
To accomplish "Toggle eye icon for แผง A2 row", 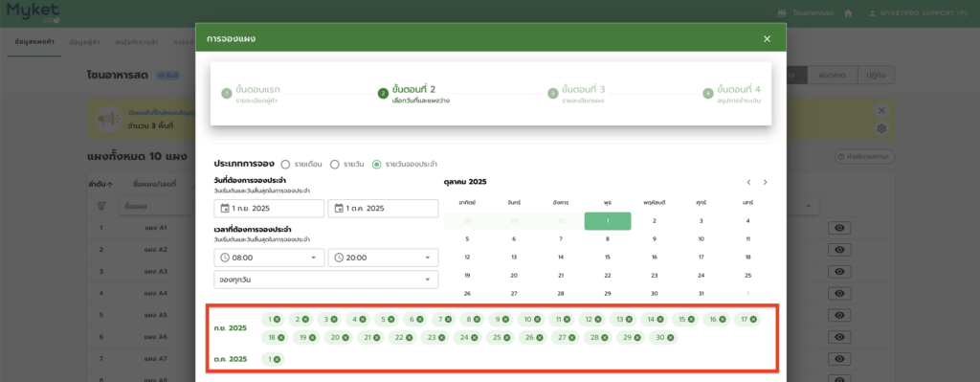I will [x=839, y=250].
